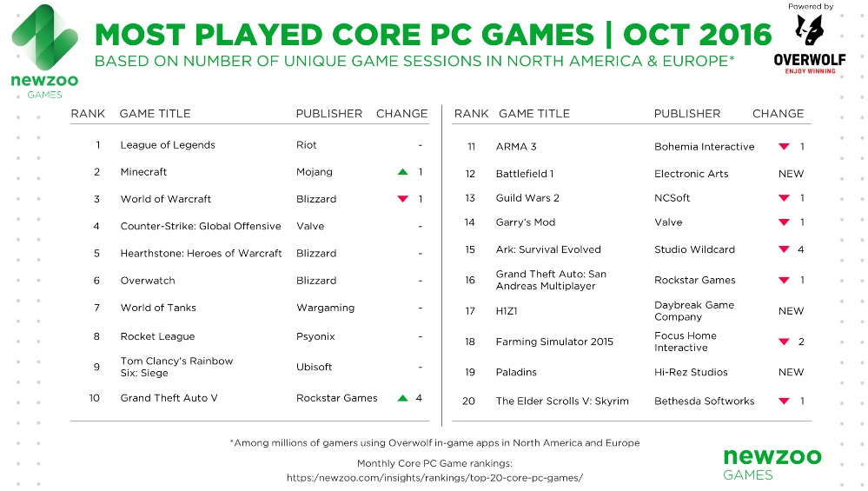Screen dimensions: 868x491
Task: Select the left GAME TITLE column header
Action: [155, 114]
